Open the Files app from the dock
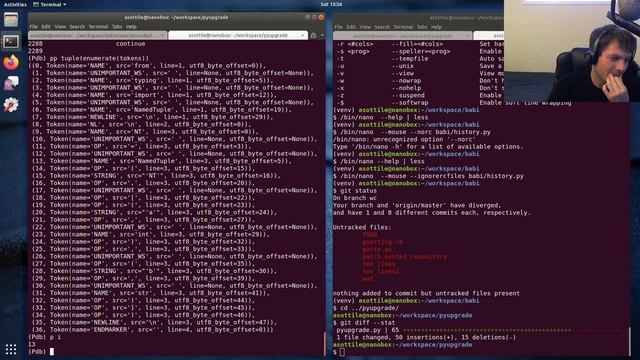 coord(11,19)
